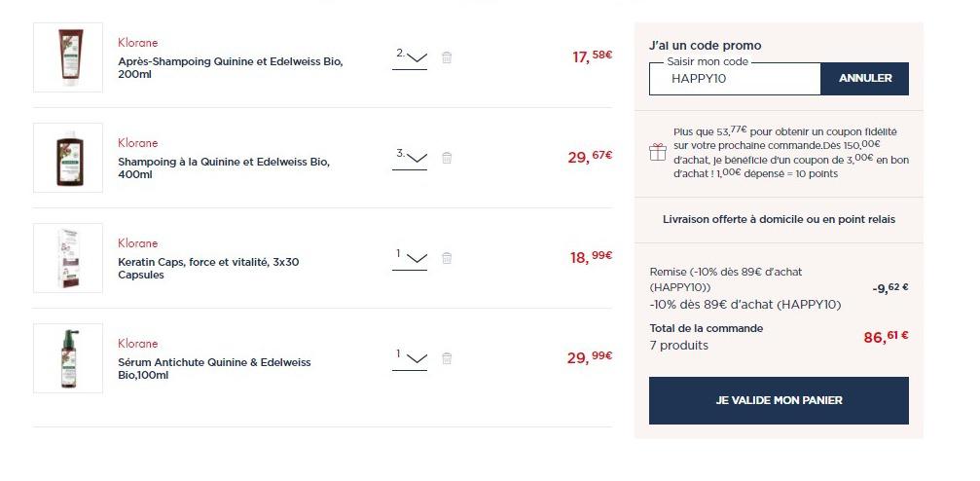Click Sérum Antichute Quinine & Edelweiss title

point(214,369)
